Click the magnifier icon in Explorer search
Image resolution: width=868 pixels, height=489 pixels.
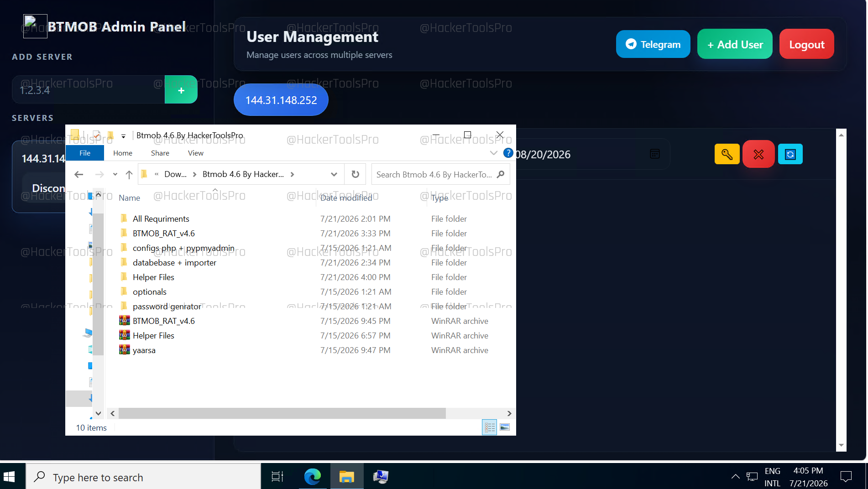pos(501,174)
